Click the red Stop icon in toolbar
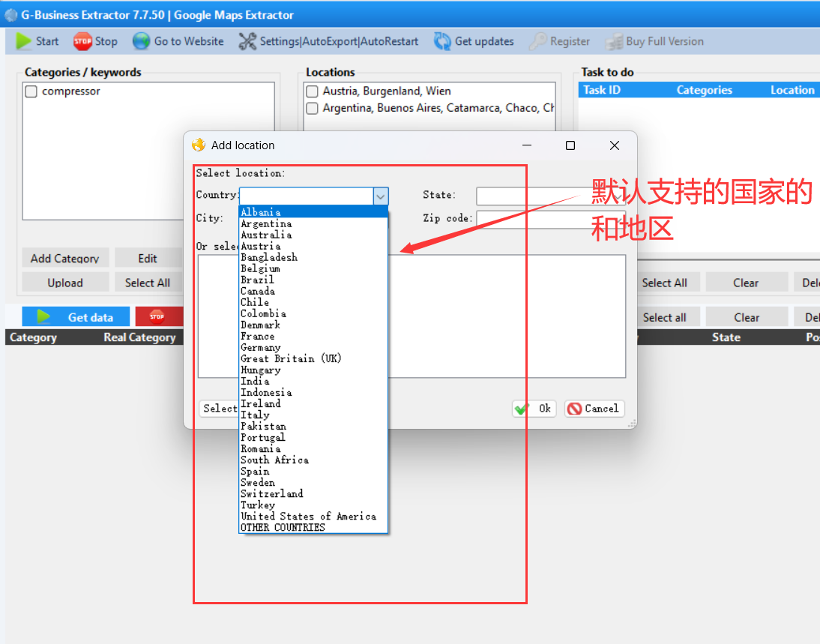Viewport: 820px width, 644px height. 82,41
